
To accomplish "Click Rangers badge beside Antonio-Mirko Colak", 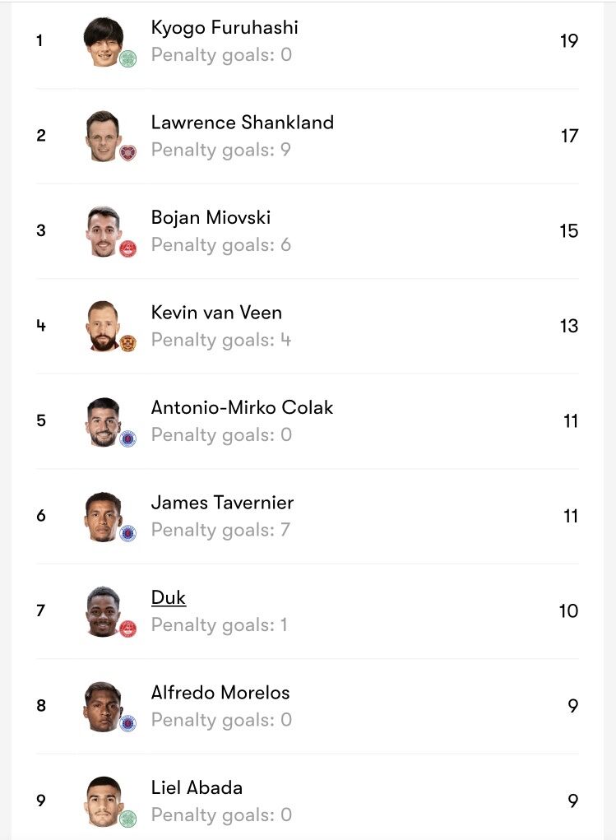I will coord(127,439).
